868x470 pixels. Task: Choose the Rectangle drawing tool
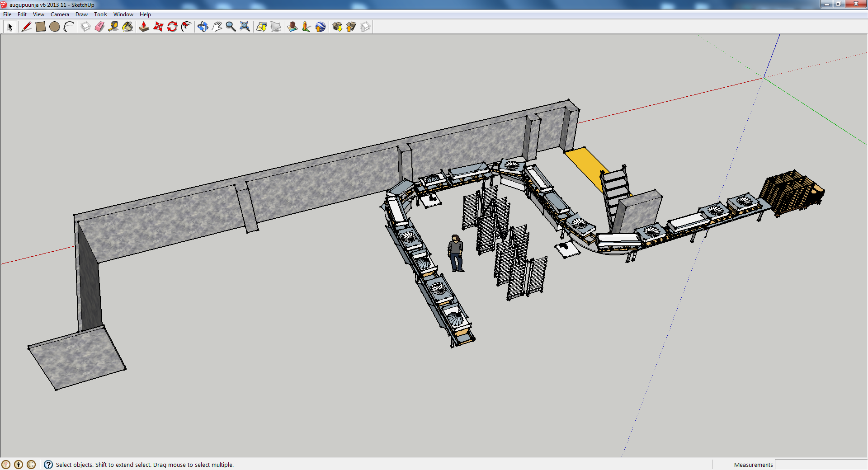[41, 27]
